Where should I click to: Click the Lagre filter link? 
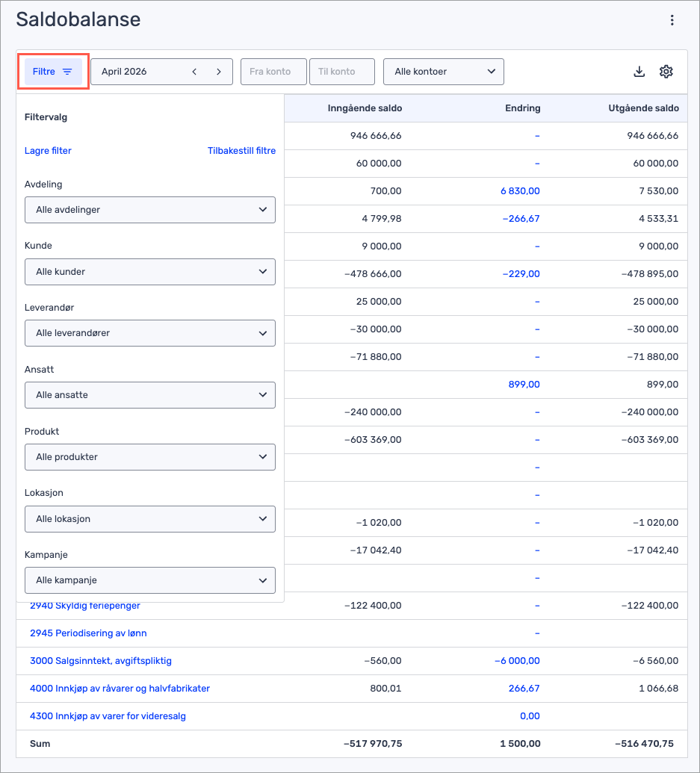click(x=48, y=151)
